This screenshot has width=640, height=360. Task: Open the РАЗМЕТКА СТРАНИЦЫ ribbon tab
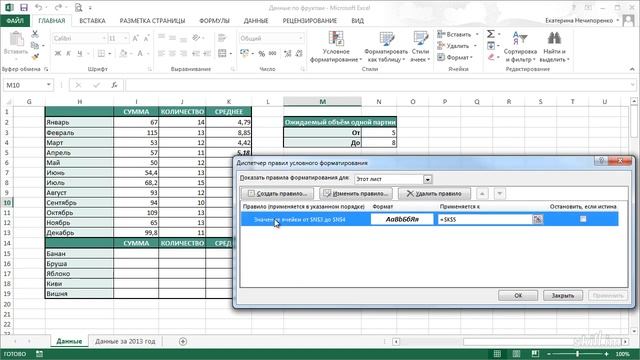tap(152, 20)
